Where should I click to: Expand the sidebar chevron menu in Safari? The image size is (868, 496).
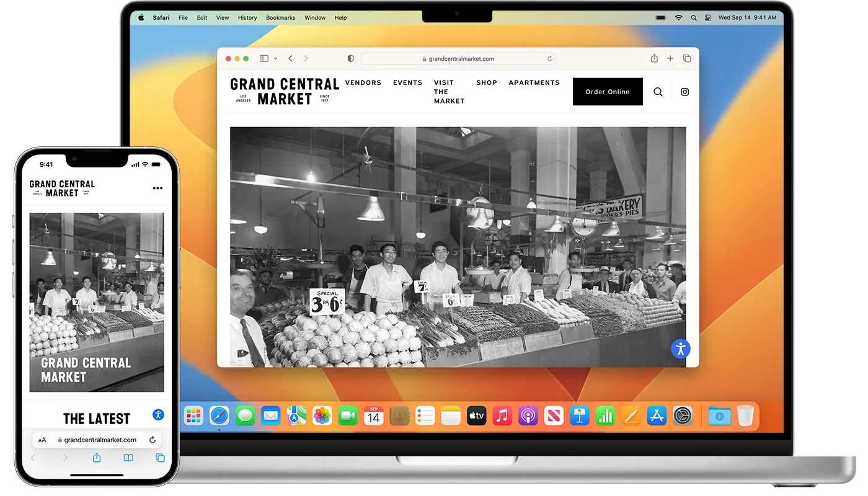[275, 58]
